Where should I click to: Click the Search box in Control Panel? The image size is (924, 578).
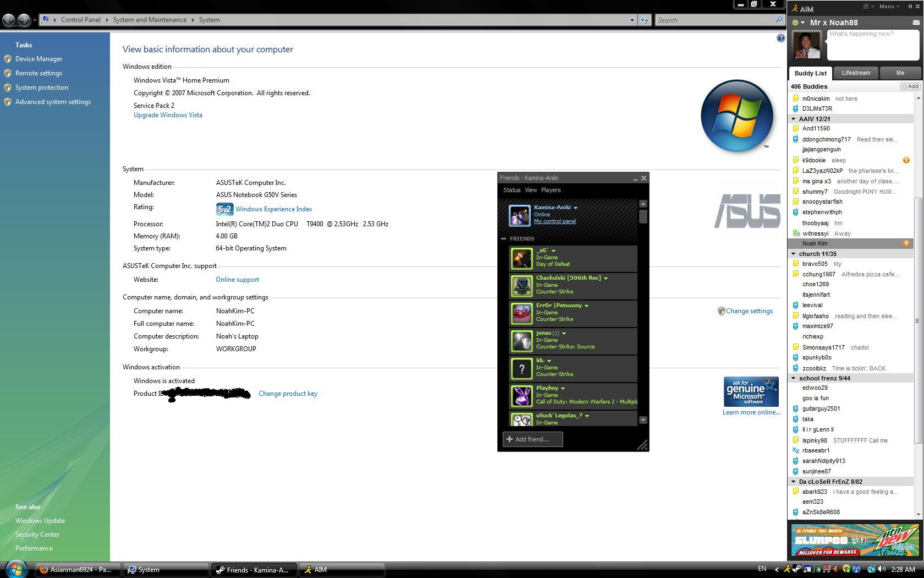719,20
